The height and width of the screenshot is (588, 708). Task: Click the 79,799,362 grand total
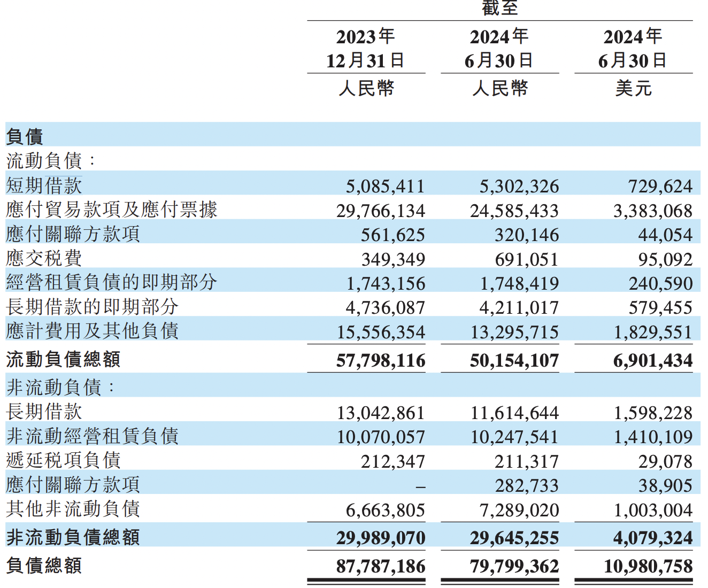[514, 567]
